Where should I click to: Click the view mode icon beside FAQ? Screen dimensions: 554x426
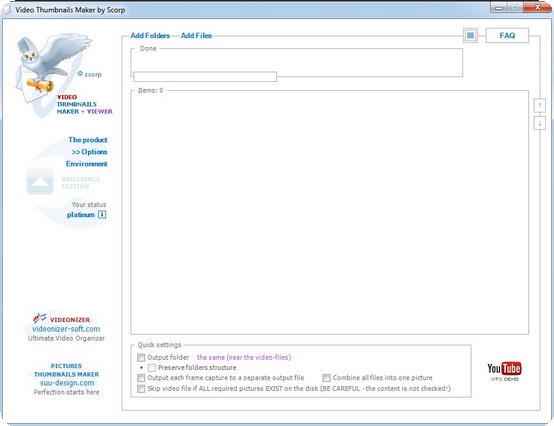coord(470,35)
